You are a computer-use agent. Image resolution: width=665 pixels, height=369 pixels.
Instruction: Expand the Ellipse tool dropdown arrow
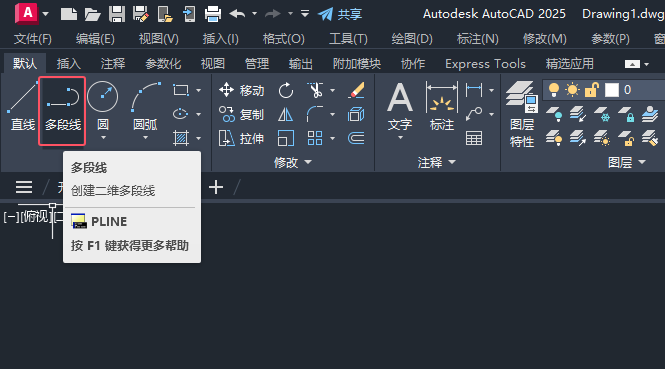198,115
